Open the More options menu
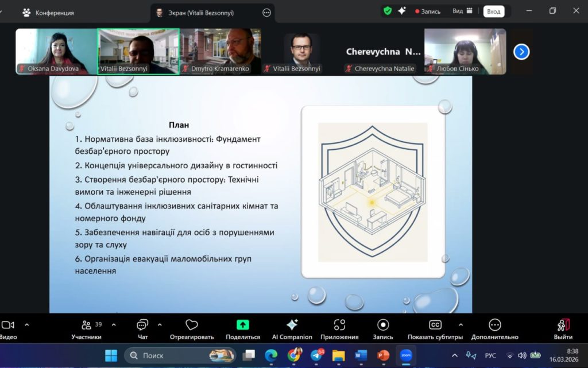 [494, 329]
